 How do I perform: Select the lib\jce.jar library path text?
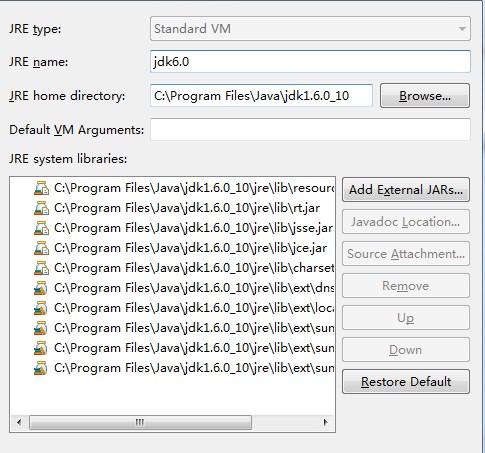190,248
